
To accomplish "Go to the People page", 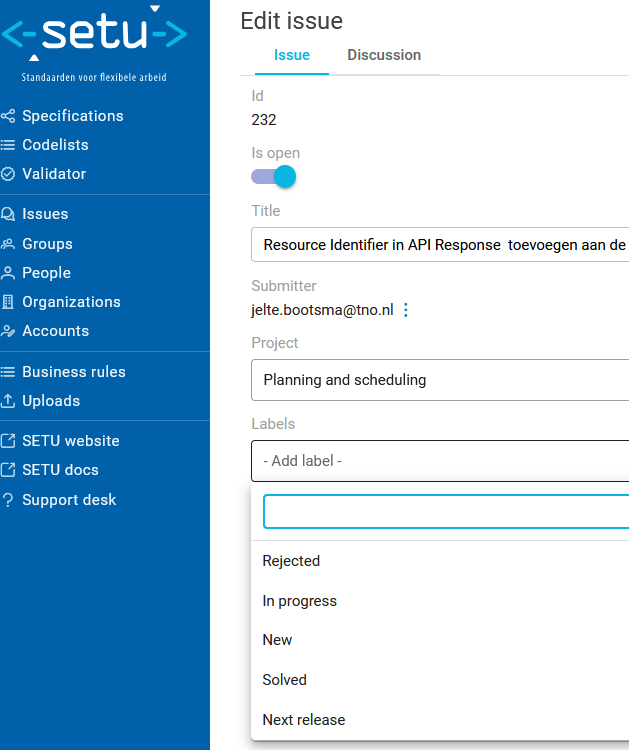I will point(46,273).
